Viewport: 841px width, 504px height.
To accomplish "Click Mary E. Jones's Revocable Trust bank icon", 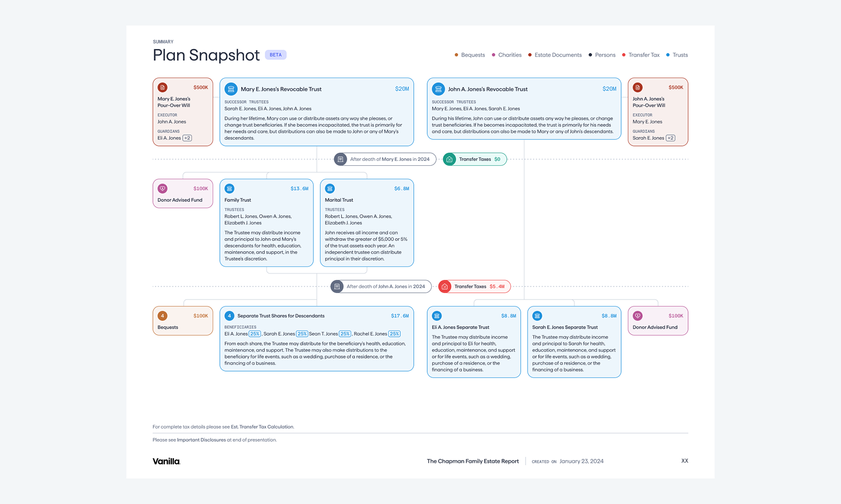I will pos(231,89).
